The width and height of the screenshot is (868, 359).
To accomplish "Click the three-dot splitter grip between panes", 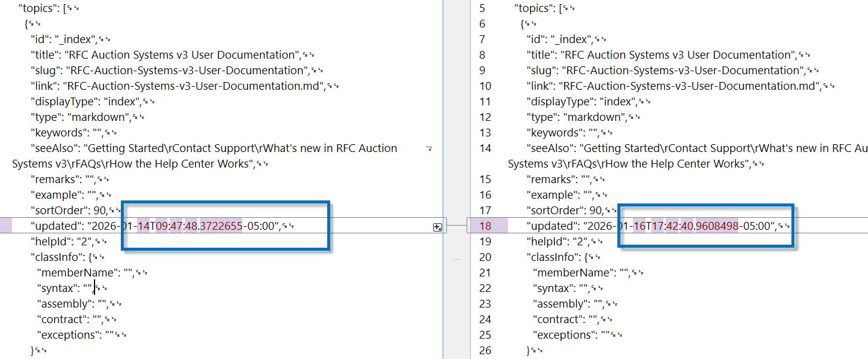I will click(457, 259).
